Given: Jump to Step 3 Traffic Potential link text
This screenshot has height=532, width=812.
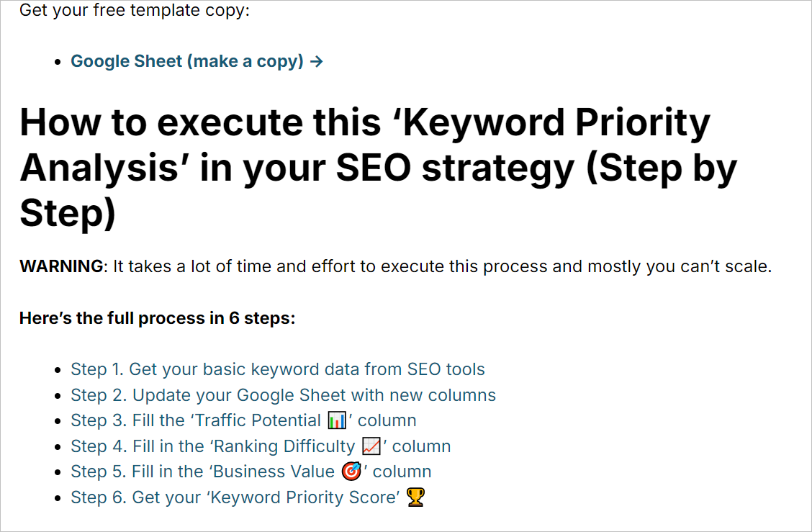Looking at the screenshot, I should [243, 420].
